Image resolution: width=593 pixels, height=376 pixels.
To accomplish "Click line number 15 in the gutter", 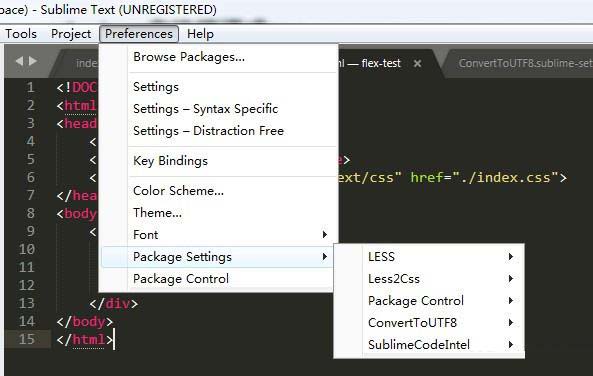I will click(x=27, y=339).
